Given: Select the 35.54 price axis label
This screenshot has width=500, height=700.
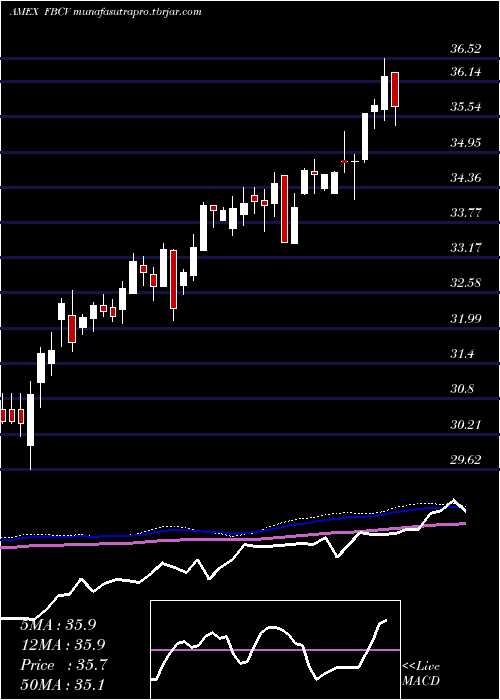Looking at the screenshot, I should (466, 107).
